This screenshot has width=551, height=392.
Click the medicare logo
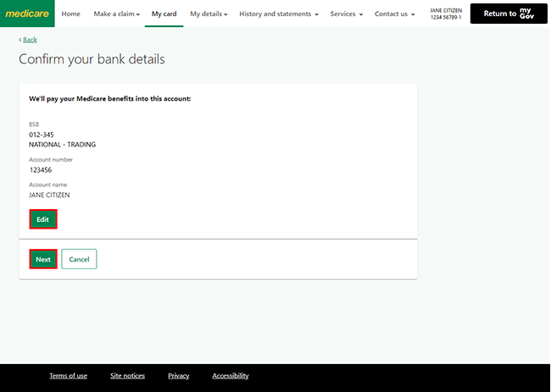(x=27, y=14)
